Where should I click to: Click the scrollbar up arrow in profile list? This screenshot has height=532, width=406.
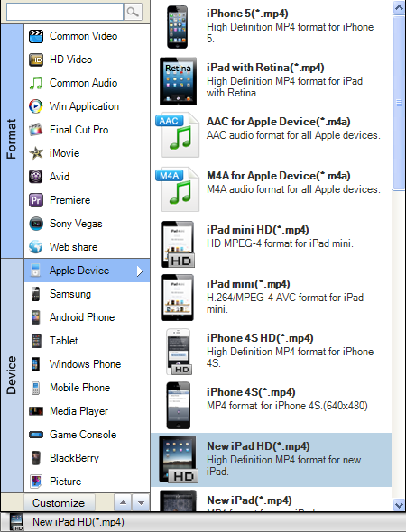coord(399,7)
